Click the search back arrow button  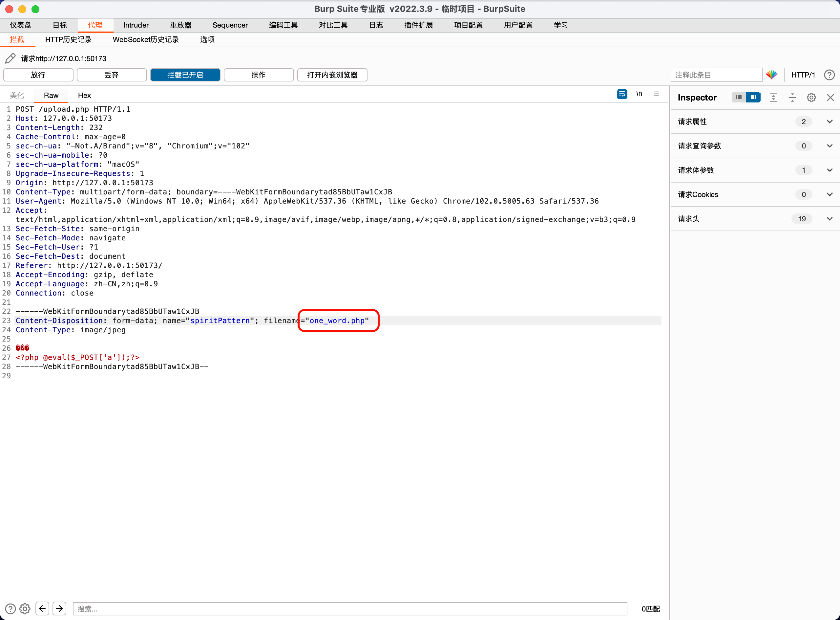pos(42,609)
